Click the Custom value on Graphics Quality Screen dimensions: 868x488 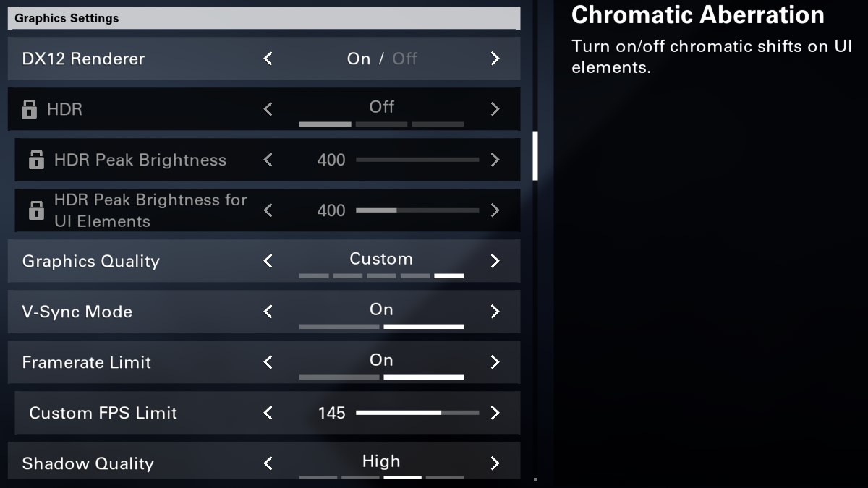coord(381,259)
